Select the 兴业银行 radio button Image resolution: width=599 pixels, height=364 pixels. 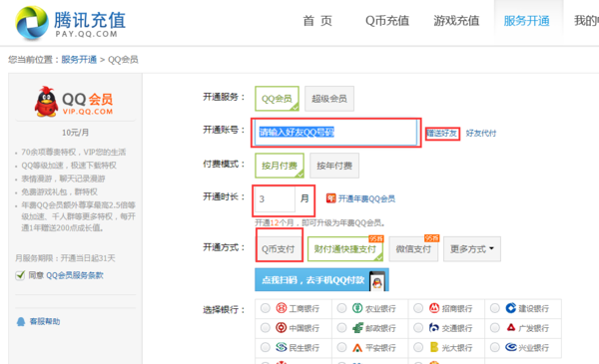coord(495,347)
